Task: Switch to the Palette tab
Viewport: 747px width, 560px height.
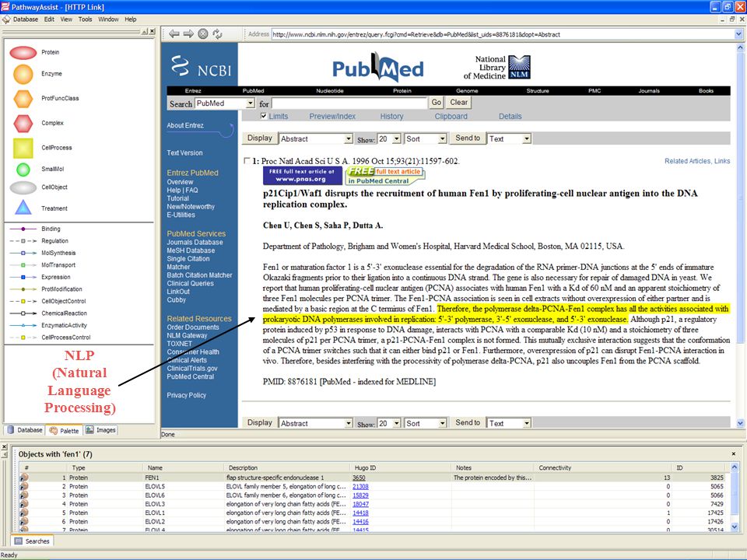Action: coord(65,430)
